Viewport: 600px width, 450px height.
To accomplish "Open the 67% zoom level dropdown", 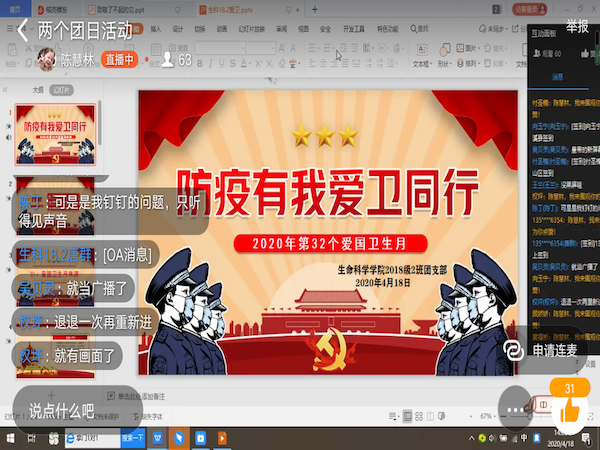I will coord(487,416).
